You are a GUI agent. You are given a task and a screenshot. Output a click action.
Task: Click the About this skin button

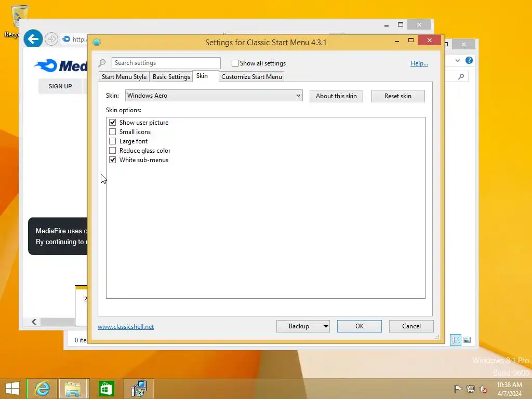coord(336,96)
